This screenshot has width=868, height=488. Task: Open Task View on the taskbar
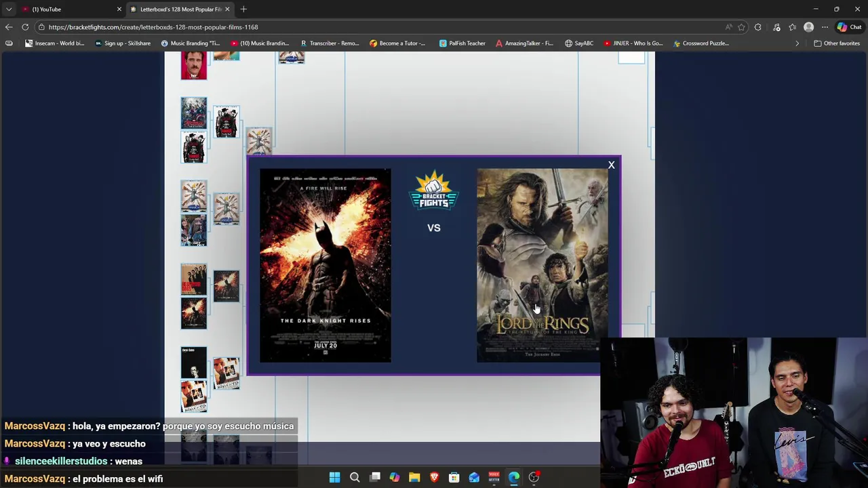[x=375, y=477]
